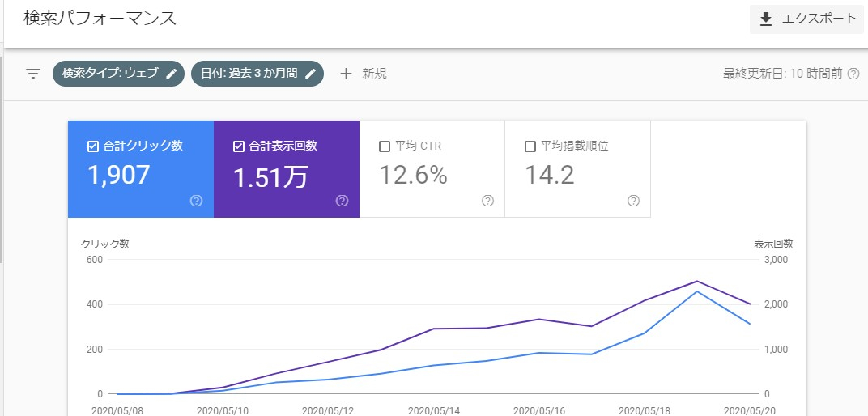Open help icon in 平均 CTR card
Viewport: 868px width, 416px height.
(487, 201)
